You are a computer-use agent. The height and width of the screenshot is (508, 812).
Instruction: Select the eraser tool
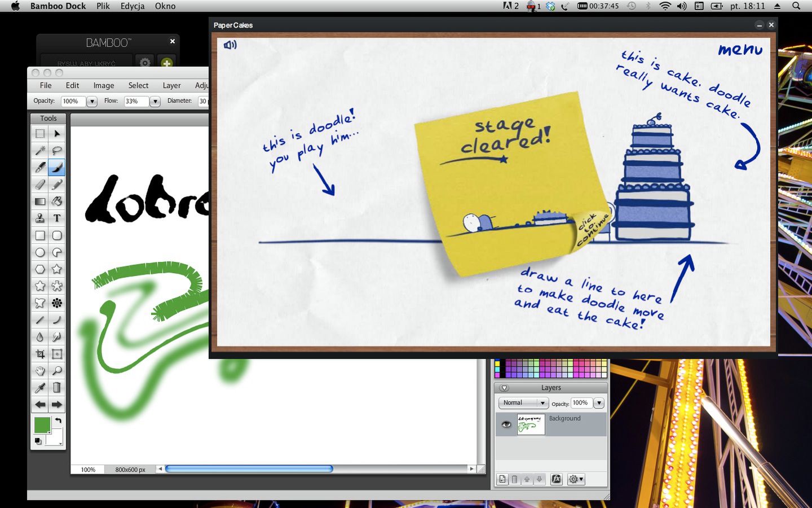[40, 185]
